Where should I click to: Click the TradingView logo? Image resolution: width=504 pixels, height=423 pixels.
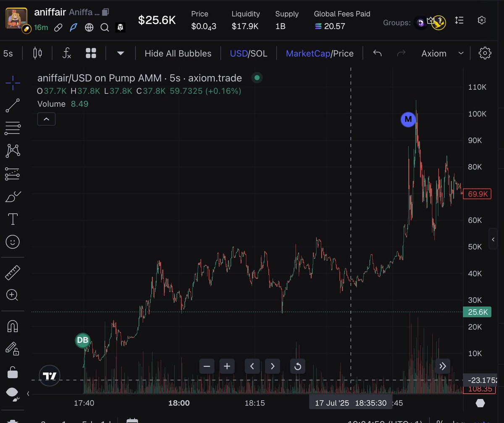pos(50,376)
